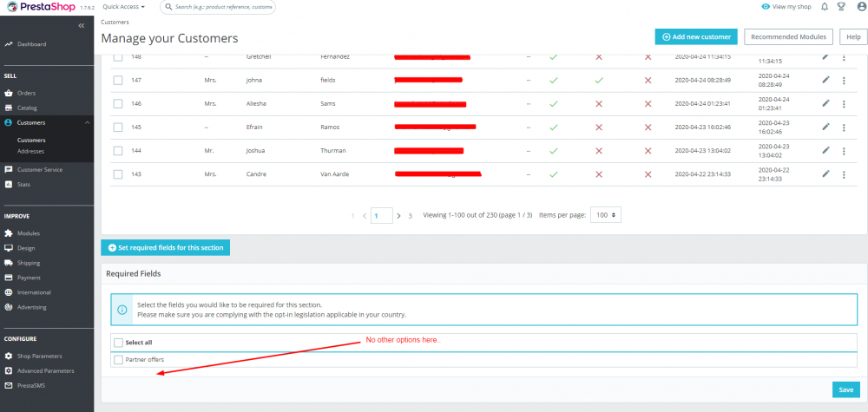868x412 pixels.
Task: Click the Design monitor icon
Action: coord(9,248)
